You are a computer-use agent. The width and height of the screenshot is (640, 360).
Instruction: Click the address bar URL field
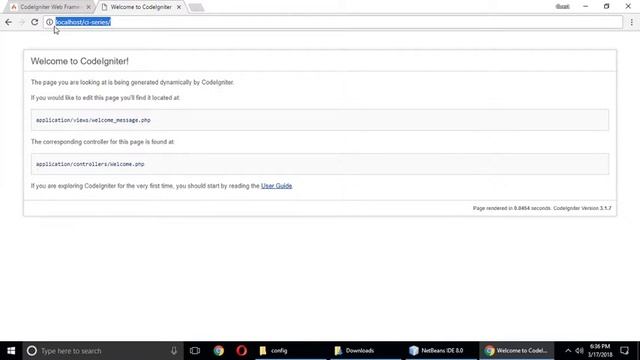pyautogui.click(x=333, y=22)
